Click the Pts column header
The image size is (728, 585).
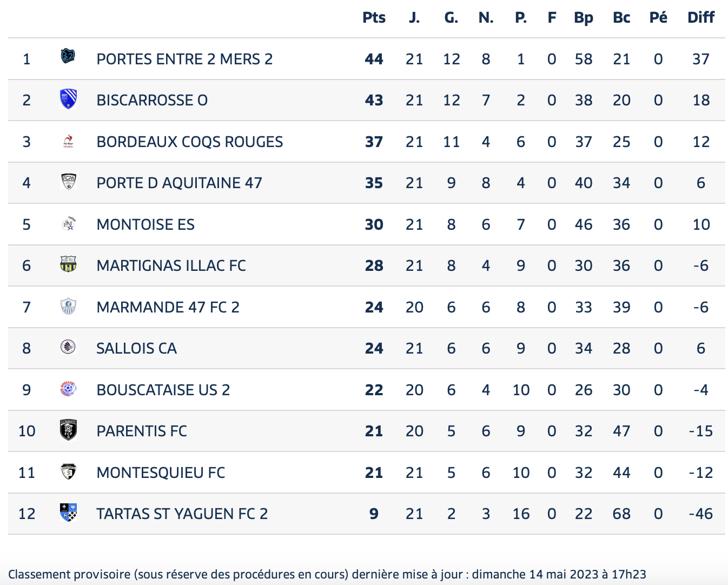point(374,18)
